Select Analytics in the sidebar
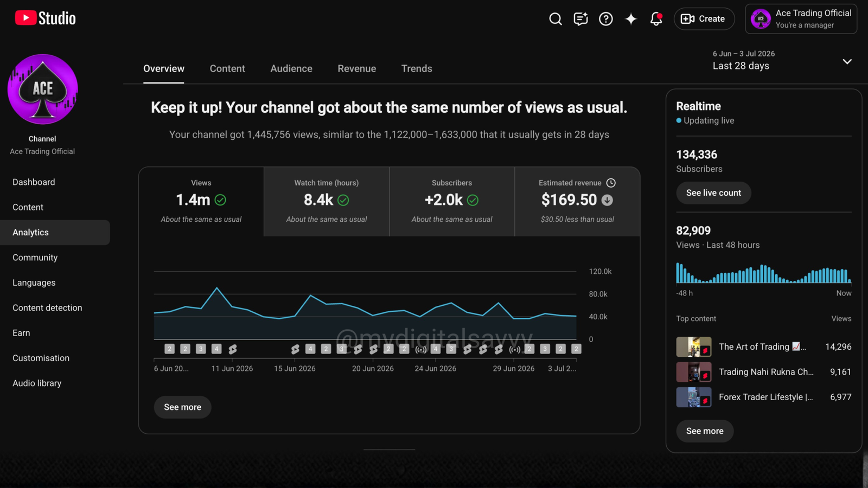 (x=55, y=232)
